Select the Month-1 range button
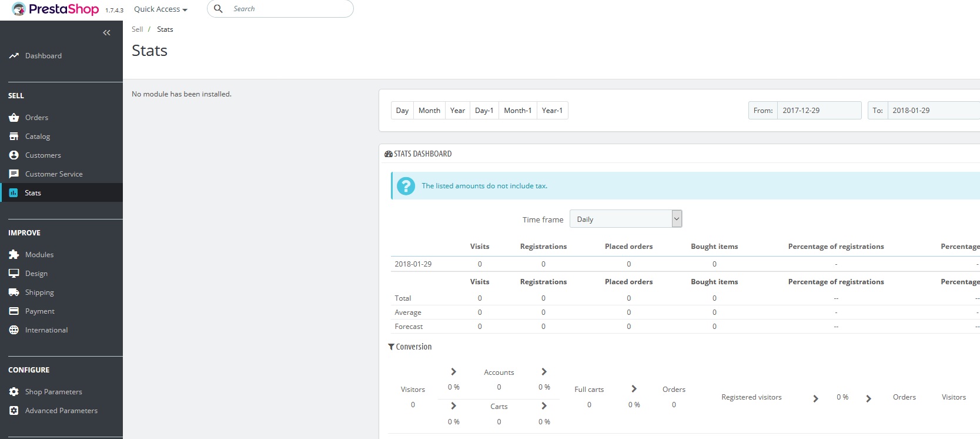This screenshot has height=439, width=980. point(518,111)
